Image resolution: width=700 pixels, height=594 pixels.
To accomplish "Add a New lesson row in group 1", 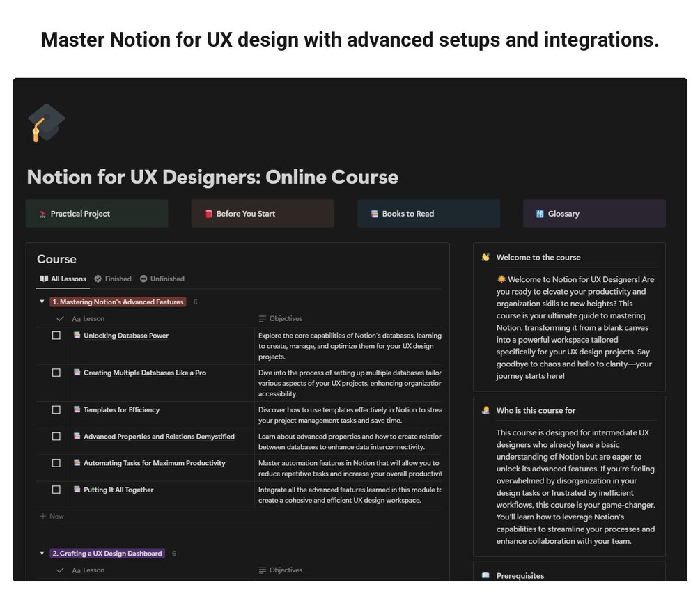I will pyautogui.click(x=52, y=516).
